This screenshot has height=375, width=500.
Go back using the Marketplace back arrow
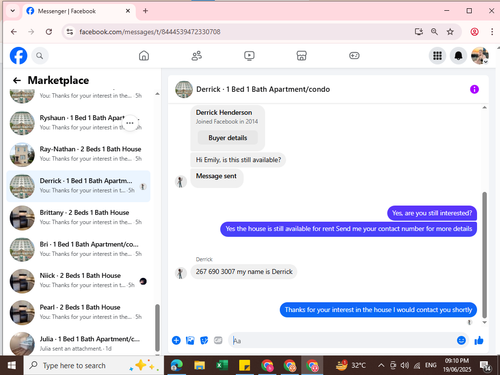[17, 80]
